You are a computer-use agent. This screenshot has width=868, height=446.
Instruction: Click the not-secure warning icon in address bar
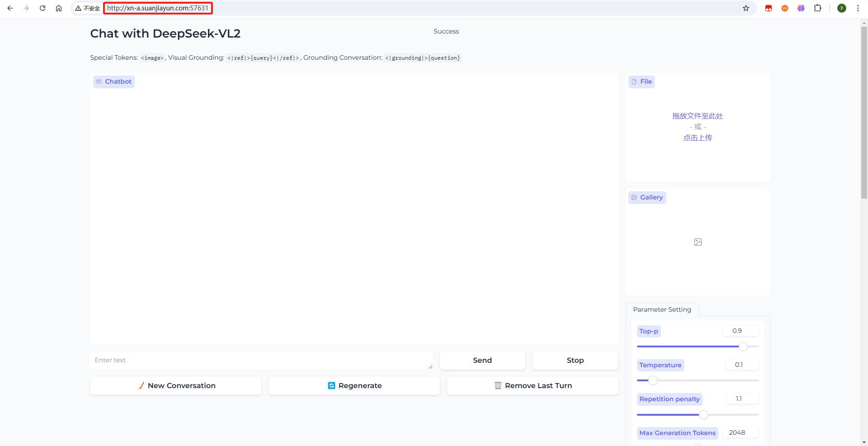point(78,8)
